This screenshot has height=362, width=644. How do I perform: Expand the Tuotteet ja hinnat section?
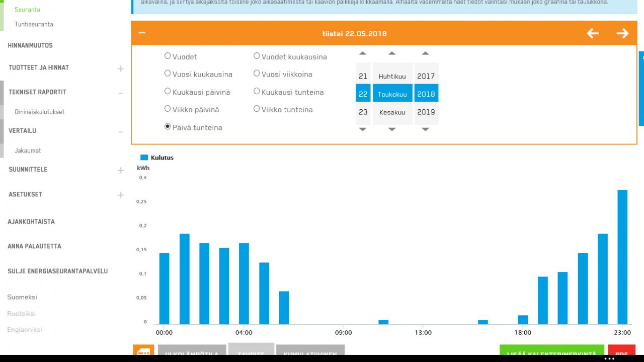[121, 68]
